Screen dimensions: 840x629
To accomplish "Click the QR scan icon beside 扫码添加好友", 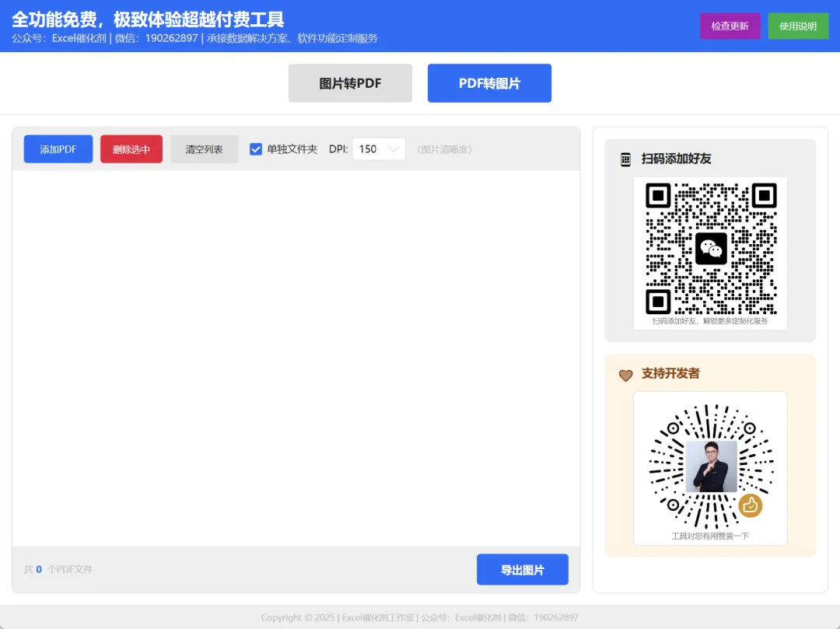I will tap(625, 159).
